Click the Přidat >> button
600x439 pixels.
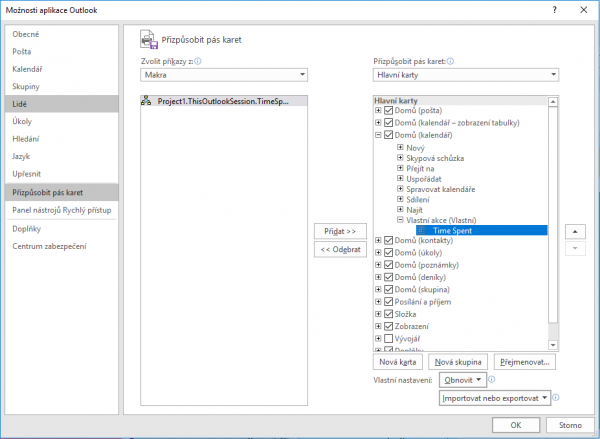click(340, 231)
